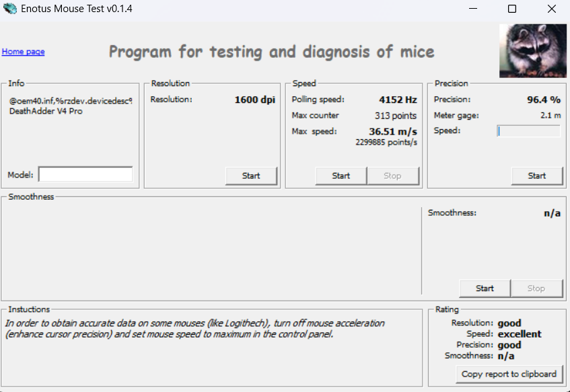Click the 2.1 m meter gage value
This screenshot has width=570, height=392.
click(550, 116)
